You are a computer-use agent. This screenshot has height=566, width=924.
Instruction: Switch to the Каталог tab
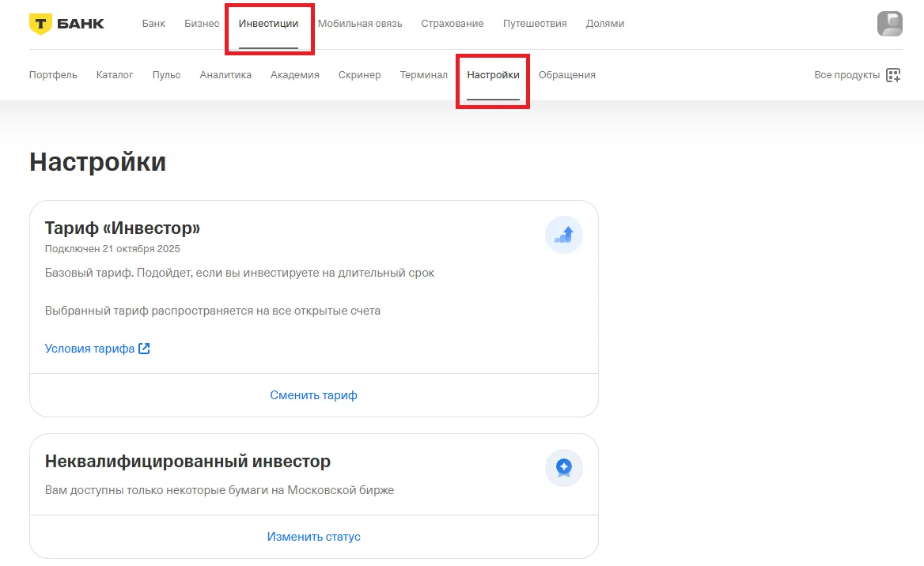(115, 75)
